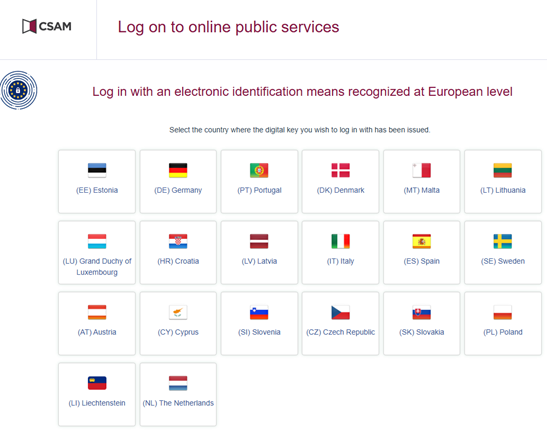Click the 'Select the country' instruction text
This screenshot has height=431, width=547.
300,130
